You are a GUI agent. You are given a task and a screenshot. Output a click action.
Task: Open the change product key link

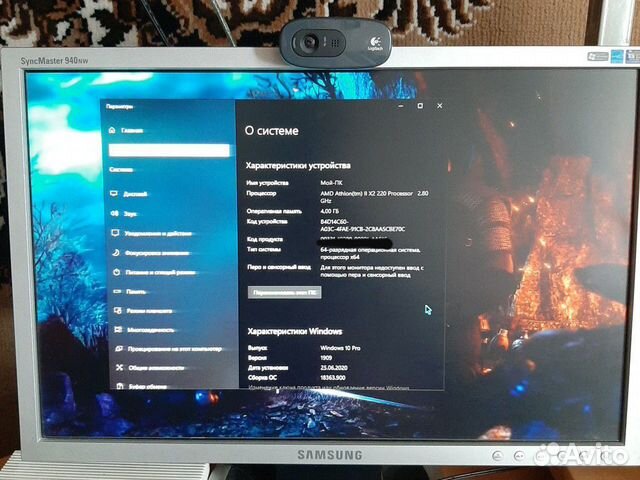coord(329,388)
